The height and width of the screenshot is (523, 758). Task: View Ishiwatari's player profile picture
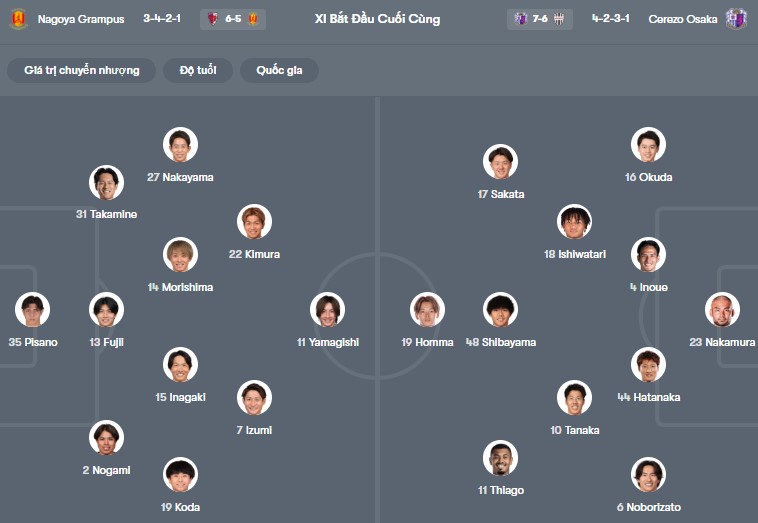tap(574, 222)
